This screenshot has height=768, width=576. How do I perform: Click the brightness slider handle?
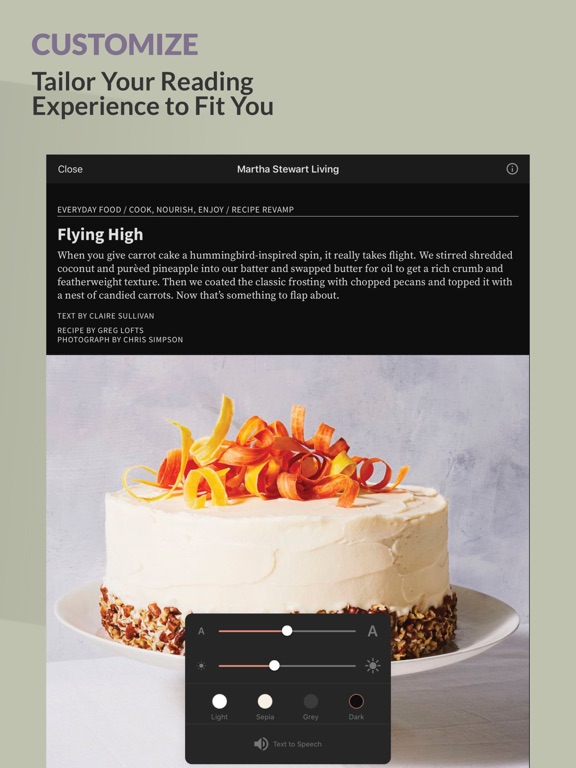pos(274,665)
